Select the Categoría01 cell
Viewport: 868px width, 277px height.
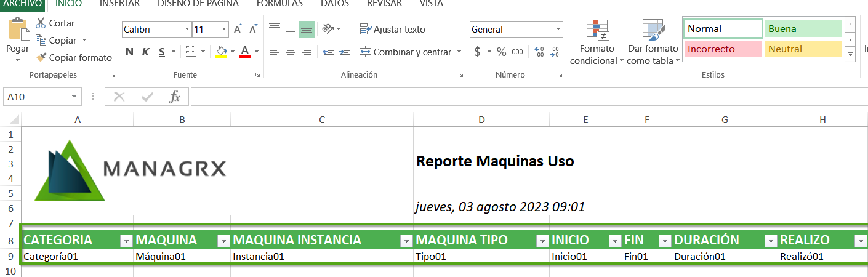(x=78, y=256)
